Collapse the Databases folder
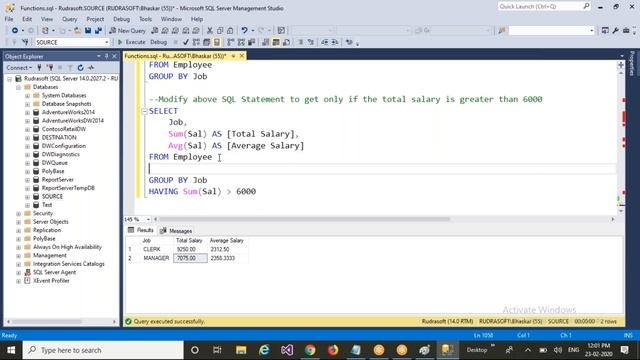 click(18, 87)
